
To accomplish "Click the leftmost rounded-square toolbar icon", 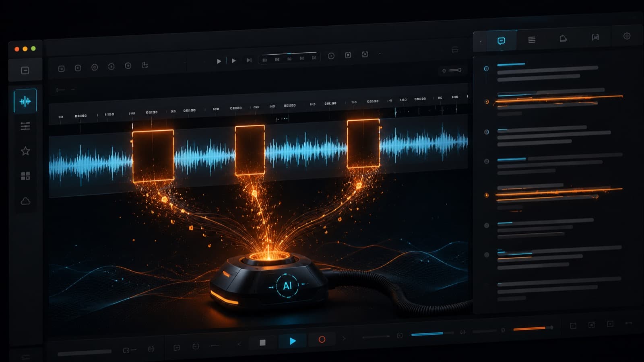I will (x=61, y=69).
